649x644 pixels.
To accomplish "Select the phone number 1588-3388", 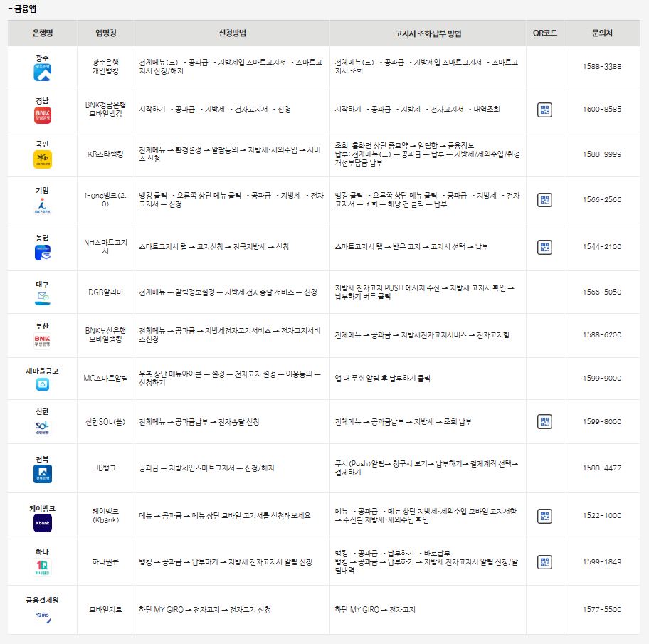I will tap(602, 67).
